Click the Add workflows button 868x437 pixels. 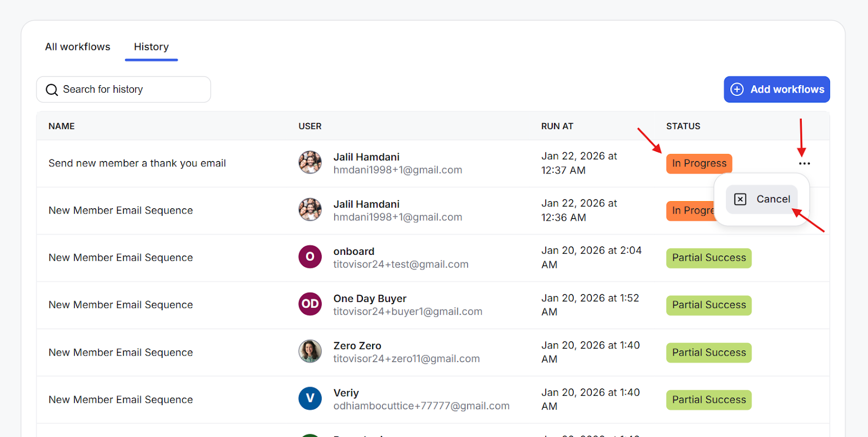point(777,89)
